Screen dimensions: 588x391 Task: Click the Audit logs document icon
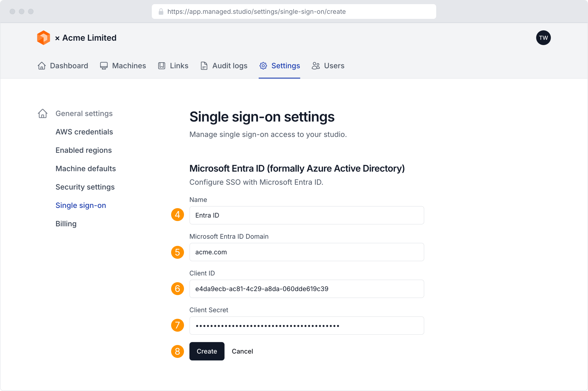[x=204, y=66]
